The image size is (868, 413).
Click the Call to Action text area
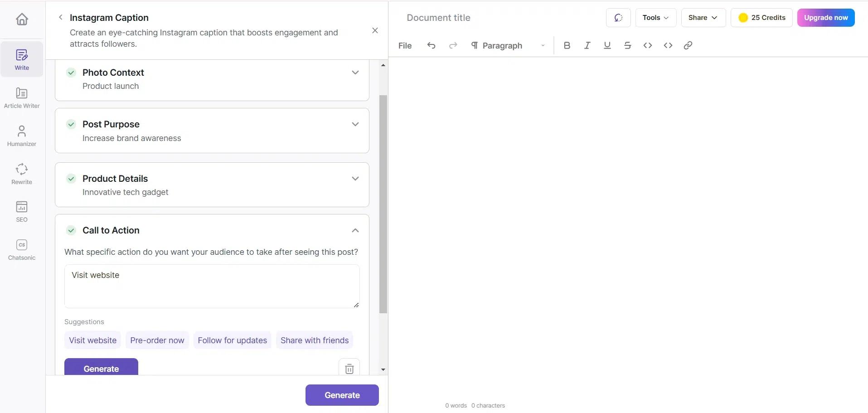(212, 287)
